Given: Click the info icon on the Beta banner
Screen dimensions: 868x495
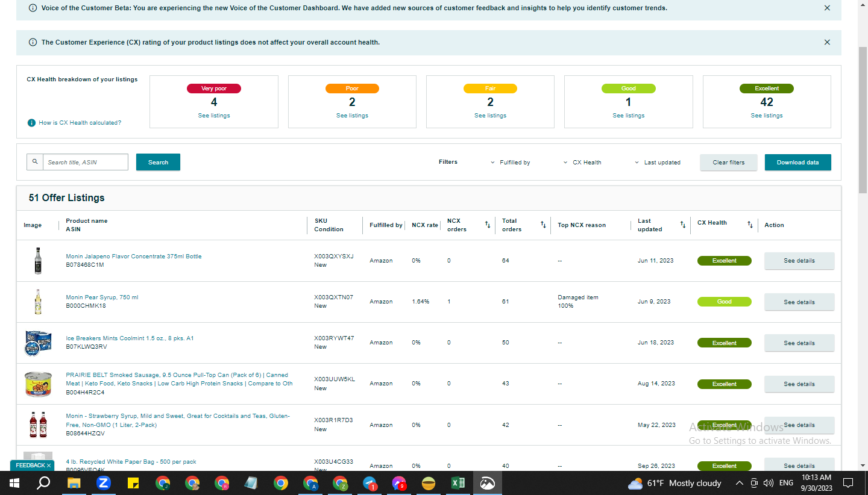Looking at the screenshot, I should point(33,8).
